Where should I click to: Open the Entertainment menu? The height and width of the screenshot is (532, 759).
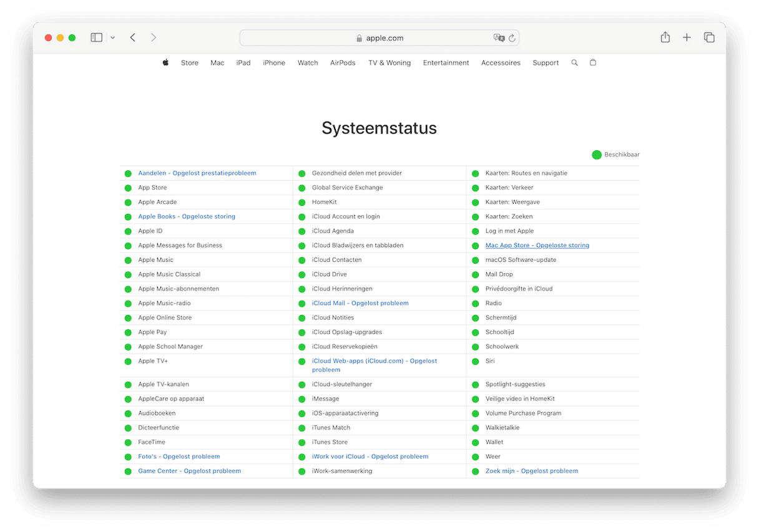446,63
